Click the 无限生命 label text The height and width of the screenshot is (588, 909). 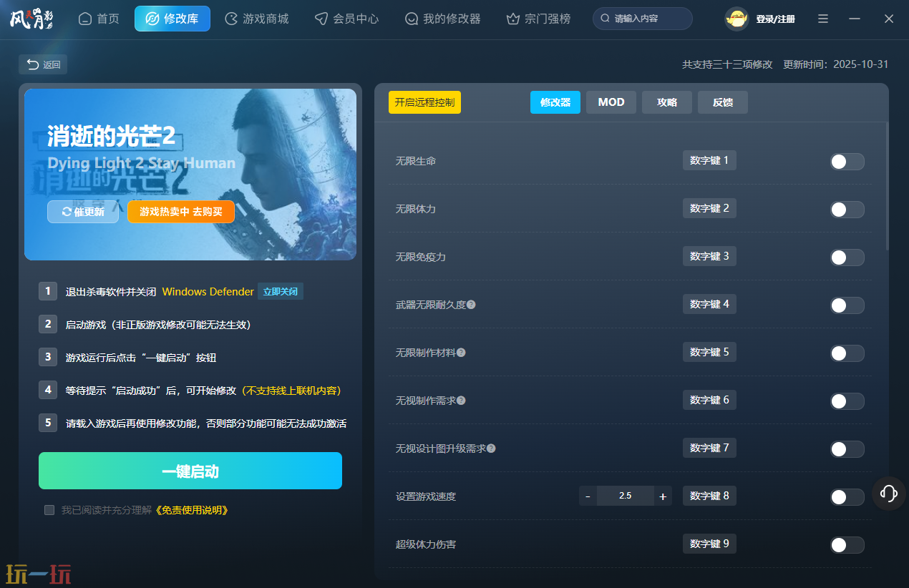(x=416, y=161)
